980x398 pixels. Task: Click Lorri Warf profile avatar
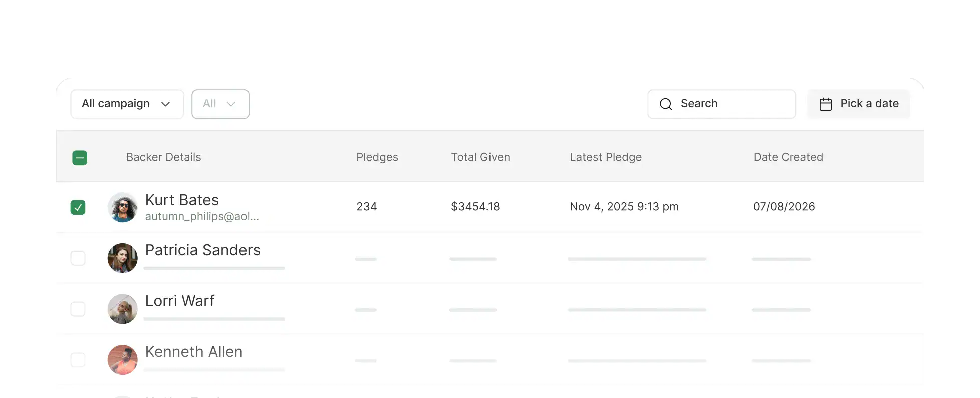[x=123, y=309]
